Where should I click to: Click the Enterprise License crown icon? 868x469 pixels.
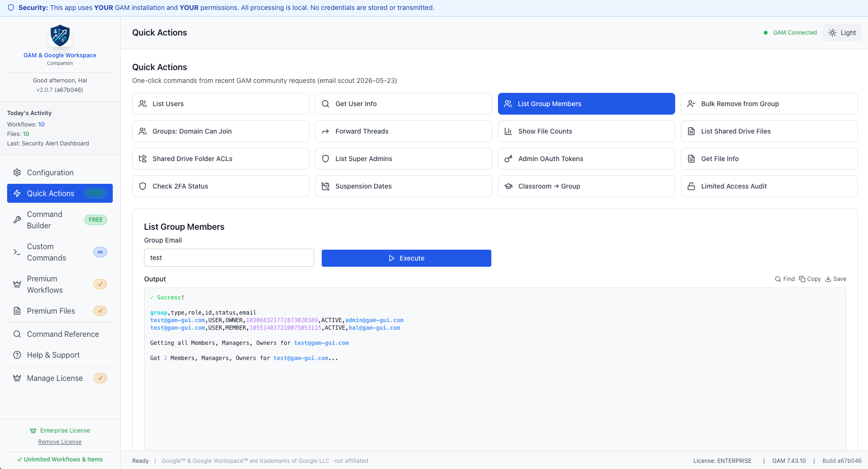coord(33,431)
